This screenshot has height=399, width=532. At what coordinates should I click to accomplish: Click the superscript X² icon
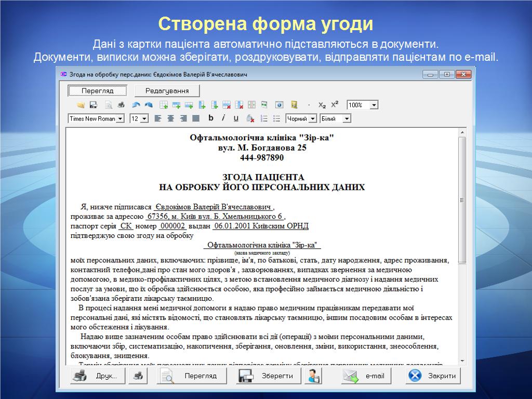coord(335,105)
